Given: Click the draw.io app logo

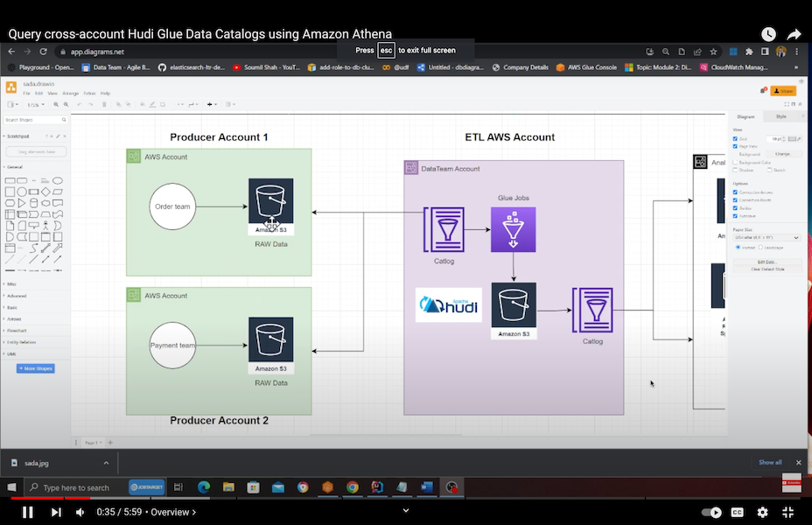Looking at the screenshot, I should coord(11,87).
